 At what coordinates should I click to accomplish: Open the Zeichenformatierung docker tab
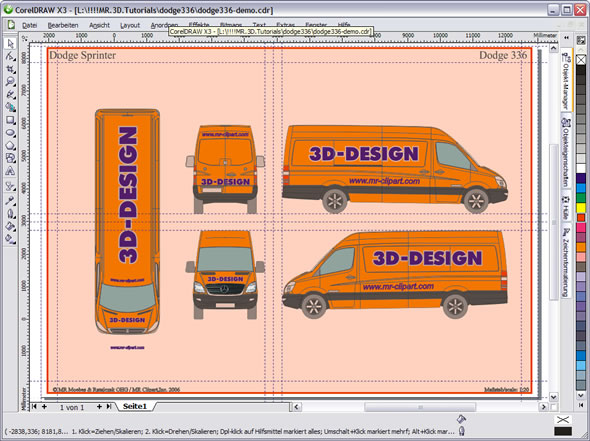tap(566, 262)
